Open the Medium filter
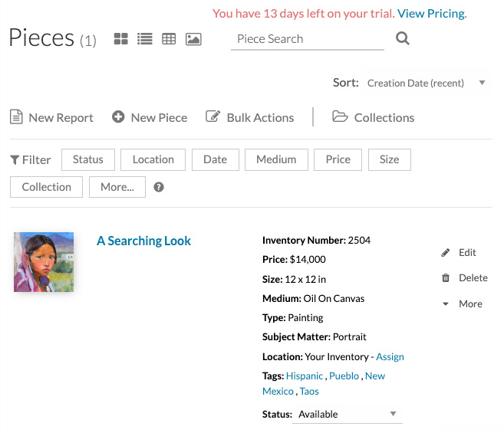504x433 pixels. click(276, 159)
